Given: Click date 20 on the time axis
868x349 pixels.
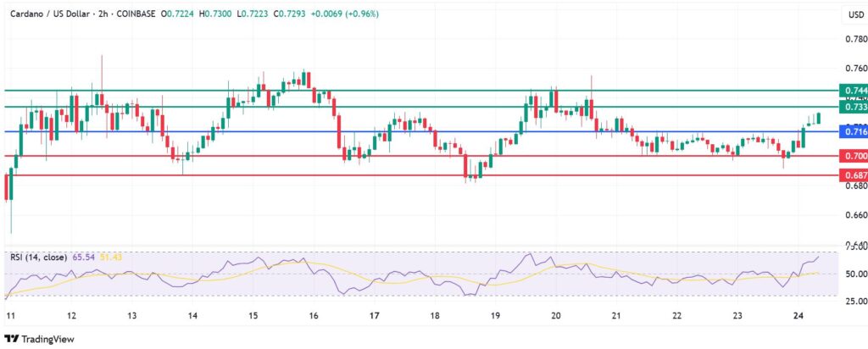Looking at the screenshot, I should click(x=556, y=315).
